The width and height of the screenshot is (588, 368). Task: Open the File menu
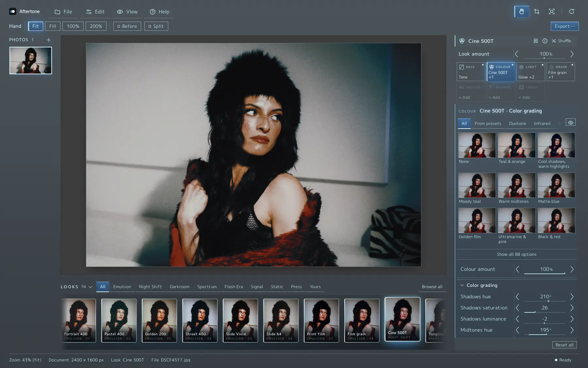pos(63,12)
